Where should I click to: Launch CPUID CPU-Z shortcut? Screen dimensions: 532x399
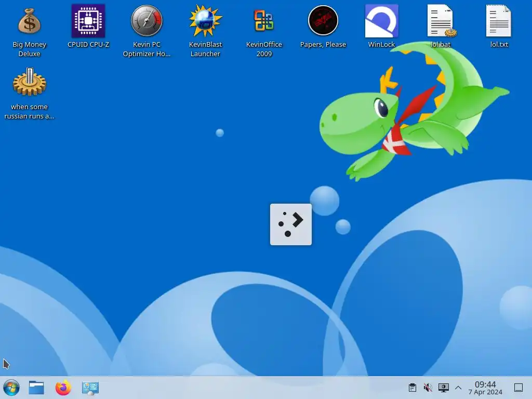[x=88, y=21]
